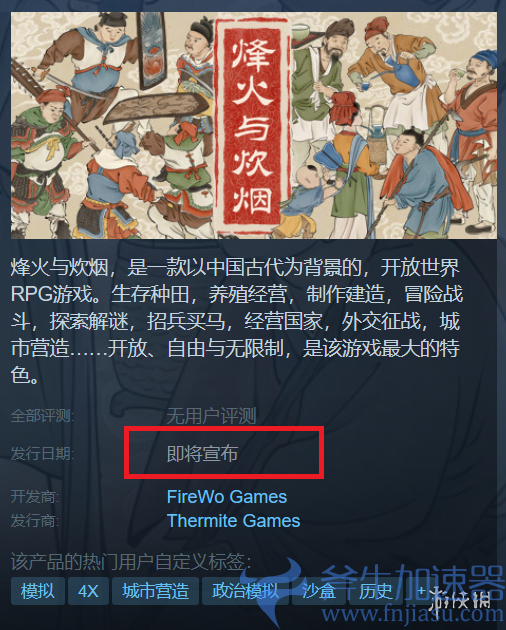Open the Thermite Games publisher link
The height and width of the screenshot is (630, 506).
click(234, 521)
